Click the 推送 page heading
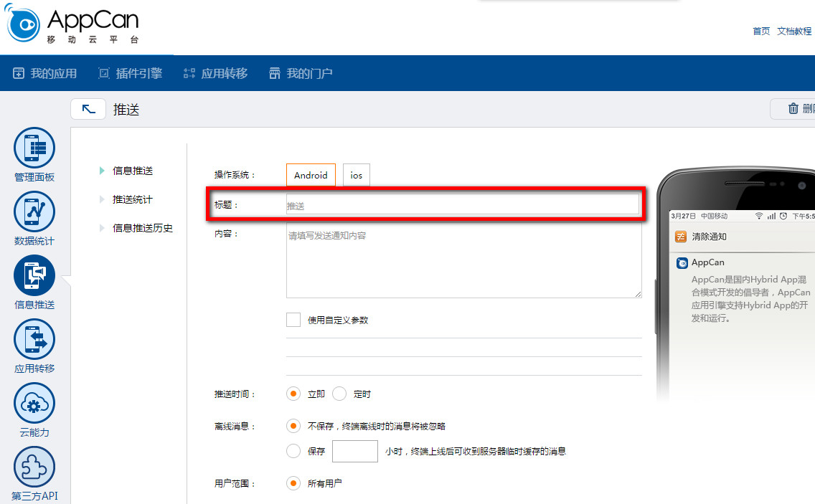This screenshot has height=504, width=815. 126,110
